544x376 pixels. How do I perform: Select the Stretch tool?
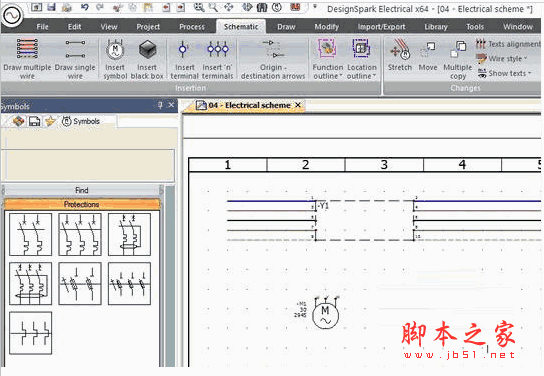[400, 55]
